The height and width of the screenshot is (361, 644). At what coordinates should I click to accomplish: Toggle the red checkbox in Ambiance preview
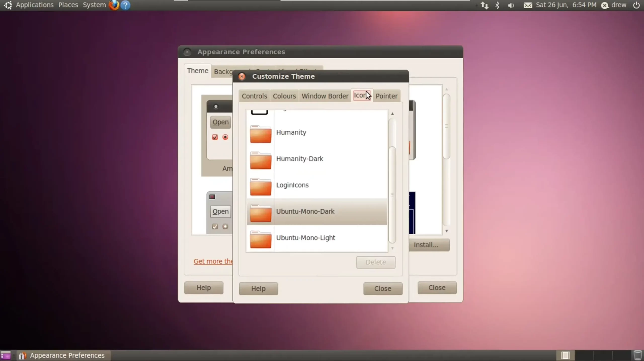[x=215, y=137]
